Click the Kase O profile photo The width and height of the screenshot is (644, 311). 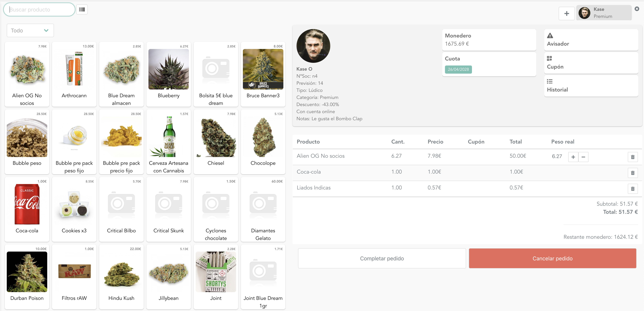click(313, 46)
